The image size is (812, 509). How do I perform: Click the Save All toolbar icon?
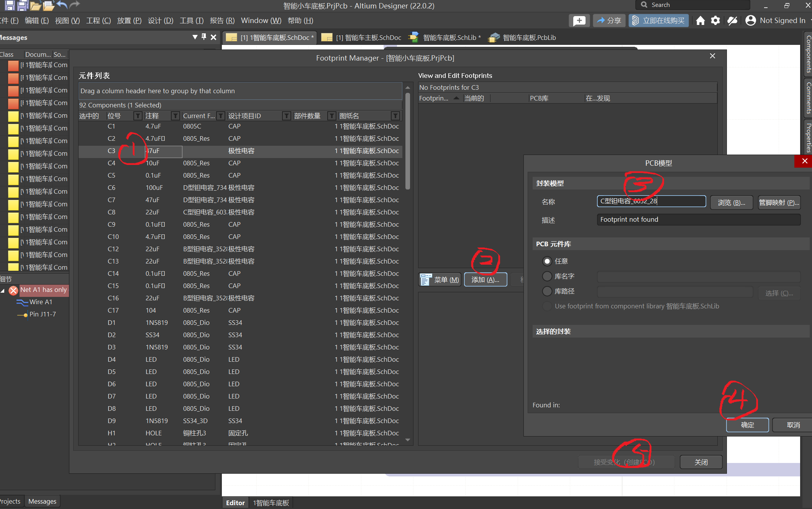point(23,5)
